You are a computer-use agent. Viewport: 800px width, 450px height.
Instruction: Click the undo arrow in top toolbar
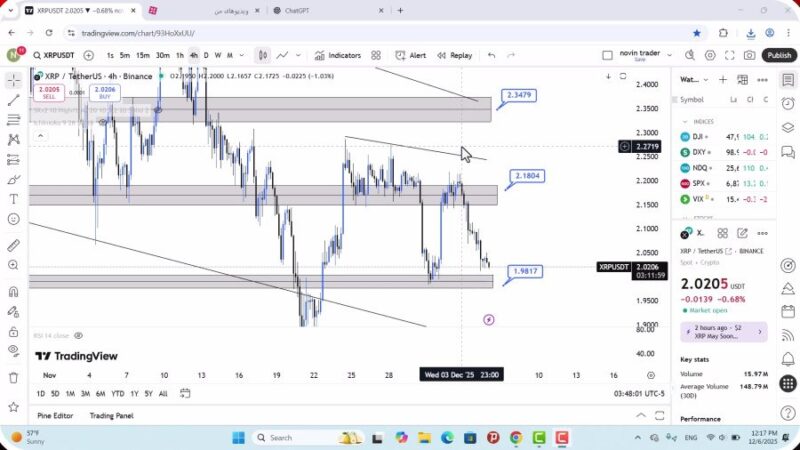[x=492, y=55]
